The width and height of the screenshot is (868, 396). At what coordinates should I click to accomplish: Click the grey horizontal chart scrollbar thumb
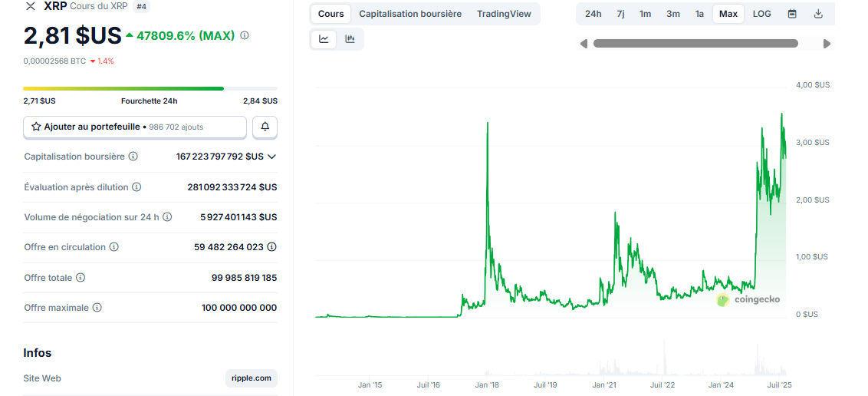click(695, 44)
